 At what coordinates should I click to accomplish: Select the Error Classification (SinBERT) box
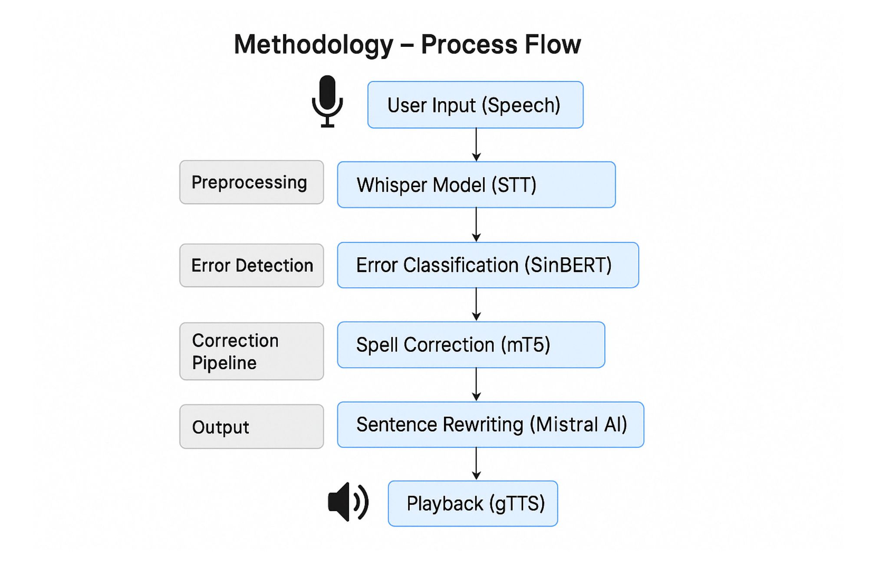click(487, 265)
